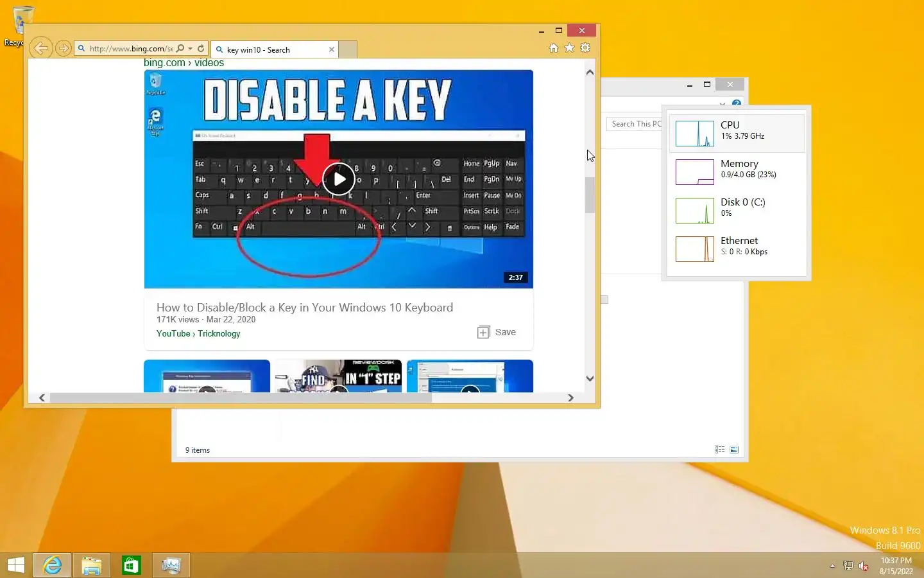This screenshot has height=578, width=924.
Task: Click the horizontal scrollbar left arrow
Action: tap(42, 398)
